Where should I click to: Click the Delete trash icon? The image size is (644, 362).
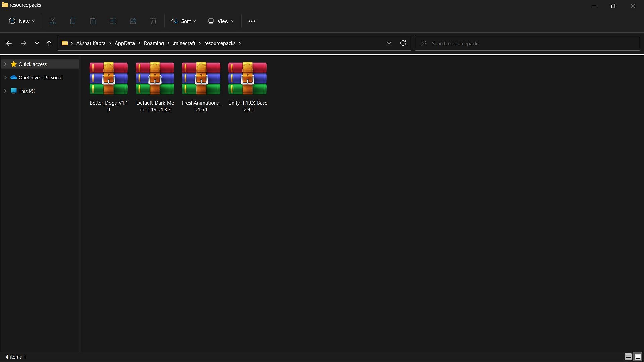(153, 21)
